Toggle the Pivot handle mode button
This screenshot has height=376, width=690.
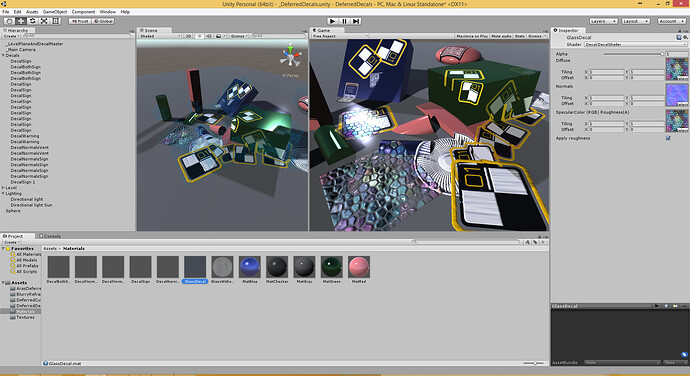[x=80, y=21]
